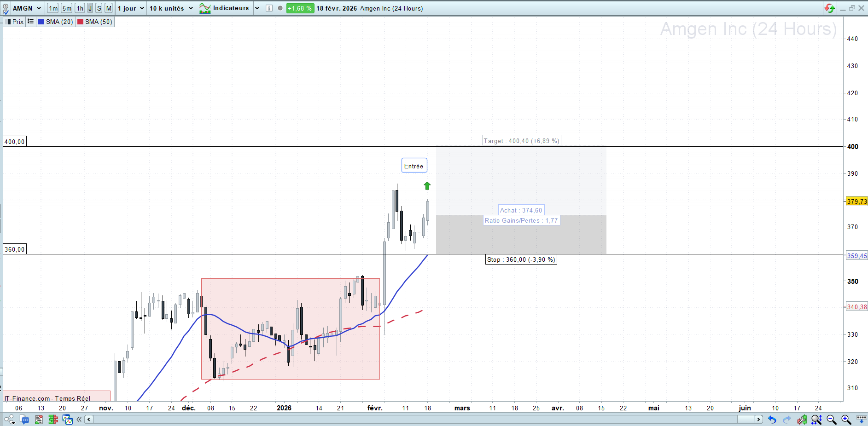Click the 360,00 horizontal line label

pyautogui.click(x=15, y=249)
